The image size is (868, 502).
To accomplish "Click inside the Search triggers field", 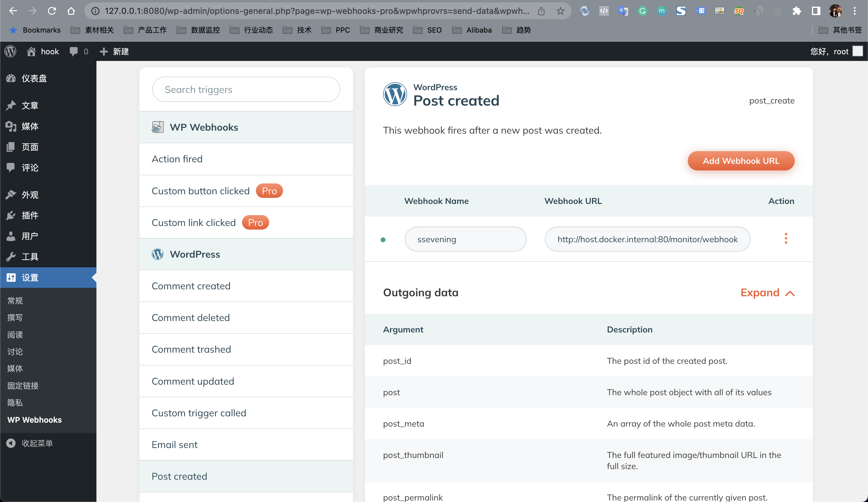I will [246, 89].
